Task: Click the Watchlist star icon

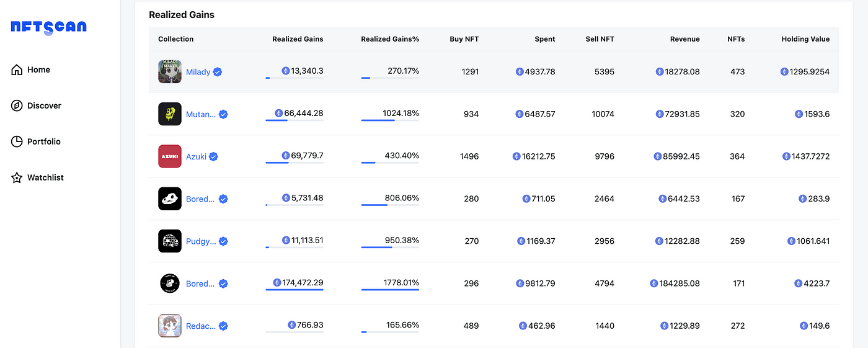Action: (x=17, y=178)
